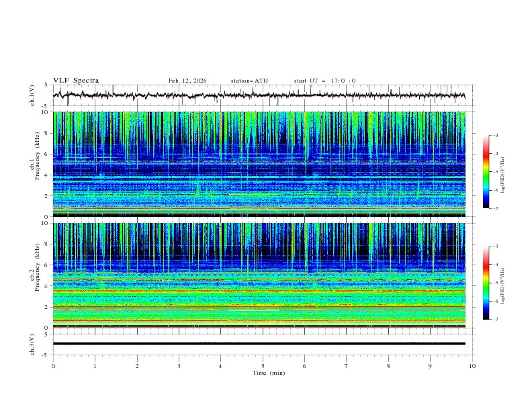Click the ch.1 'log(PSD)(V²/Hz)' colorbar label
This screenshot has height=411, width=532.
click(502, 175)
